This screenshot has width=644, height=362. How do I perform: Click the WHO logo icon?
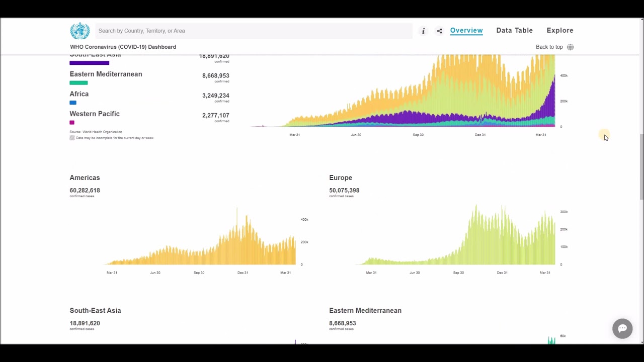[x=79, y=31]
